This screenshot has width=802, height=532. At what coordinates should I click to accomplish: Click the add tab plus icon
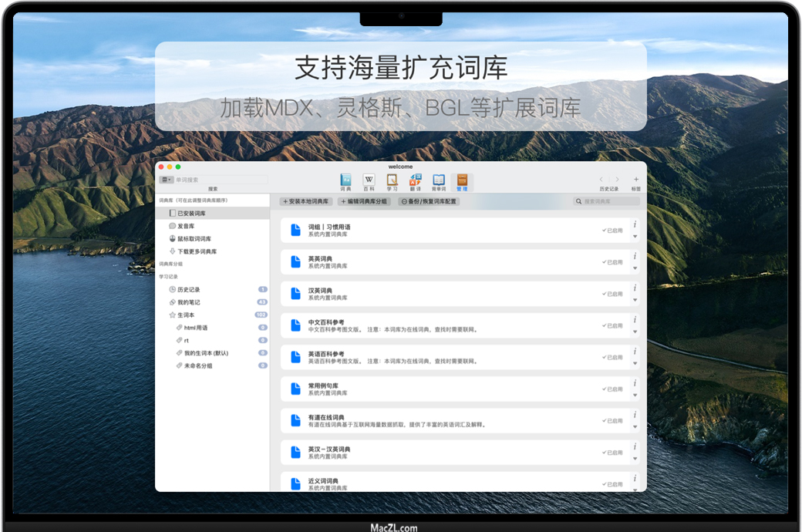coord(635,180)
